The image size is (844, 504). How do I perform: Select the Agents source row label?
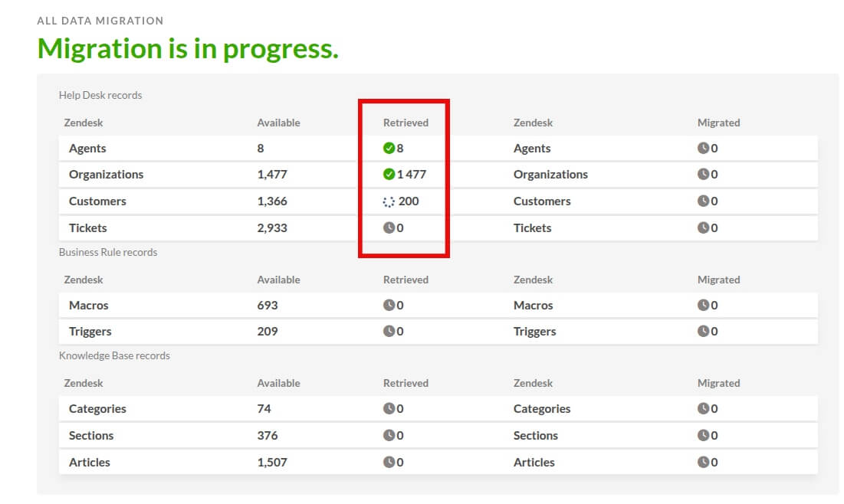pos(87,149)
